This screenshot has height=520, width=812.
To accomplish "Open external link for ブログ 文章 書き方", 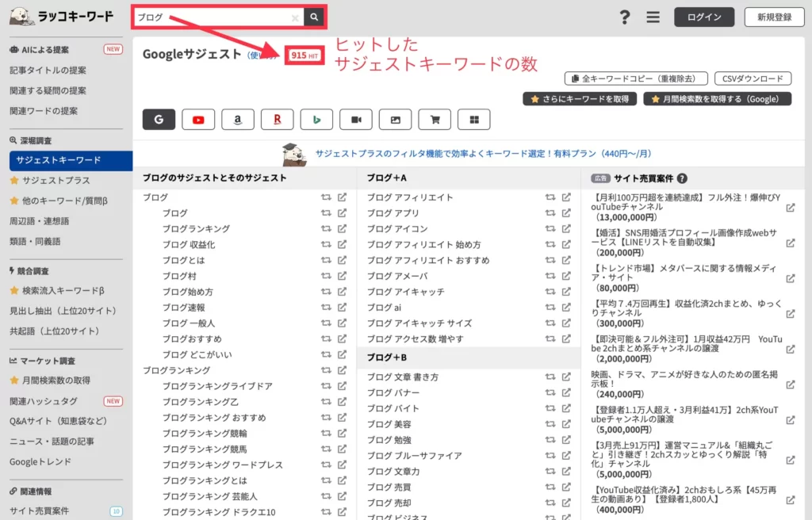I will (x=566, y=377).
